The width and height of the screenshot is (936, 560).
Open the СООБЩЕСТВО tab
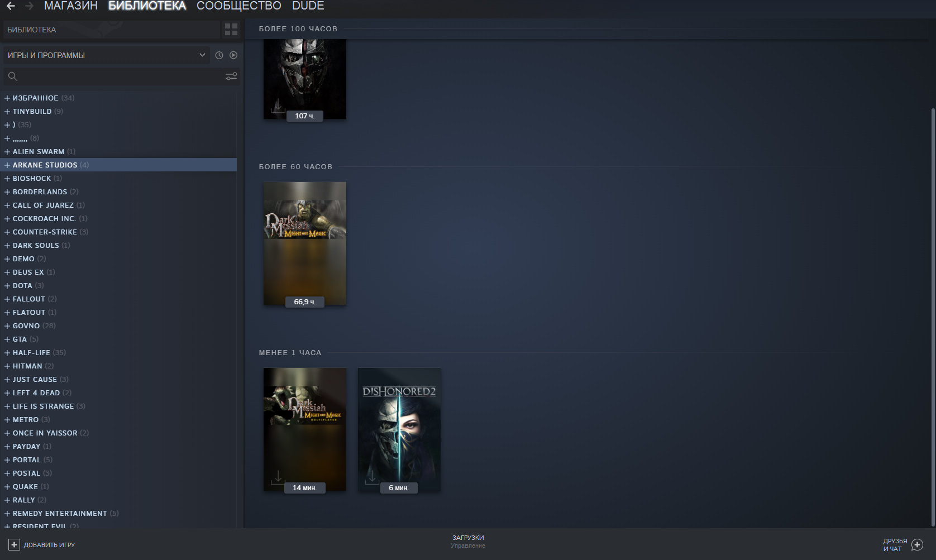(239, 6)
